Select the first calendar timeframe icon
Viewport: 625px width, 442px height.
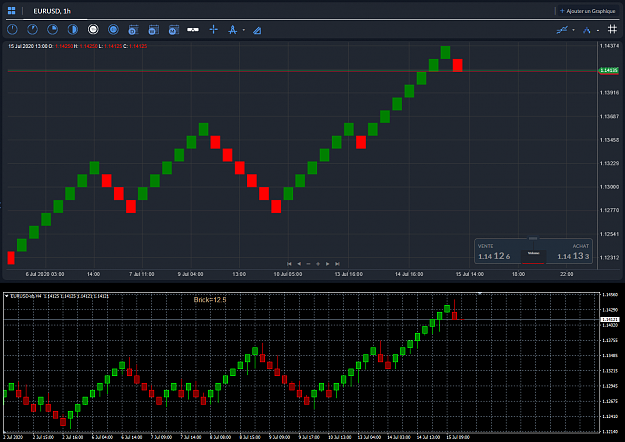coord(133,30)
